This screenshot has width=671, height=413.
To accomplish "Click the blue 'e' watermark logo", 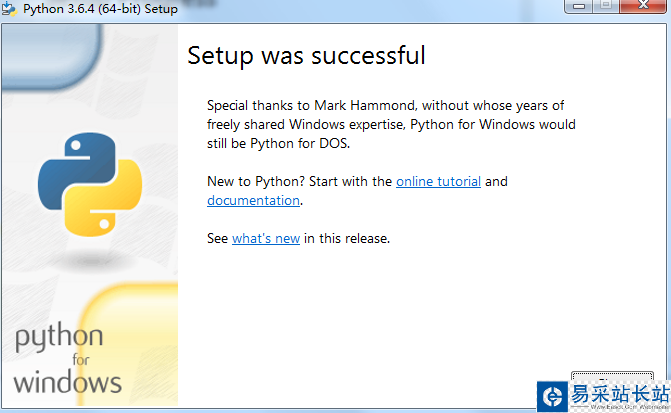I will click(550, 396).
